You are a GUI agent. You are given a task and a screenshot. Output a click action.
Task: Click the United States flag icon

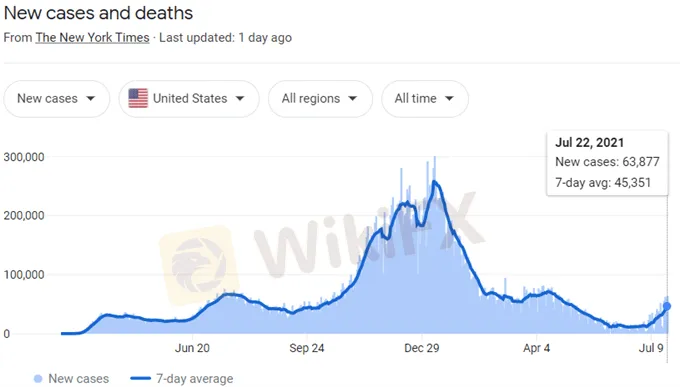(138, 98)
